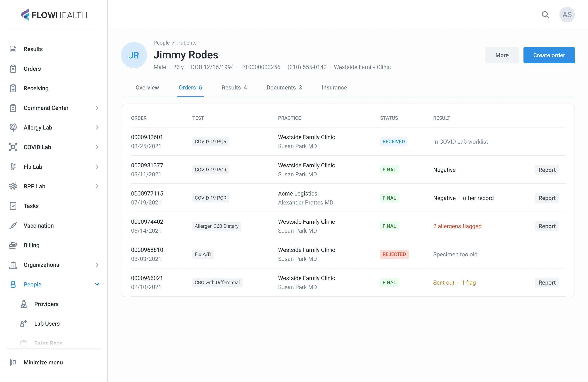Image resolution: width=588 pixels, height=382 pixels.
Task: Click the Create order button
Action: tap(549, 55)
